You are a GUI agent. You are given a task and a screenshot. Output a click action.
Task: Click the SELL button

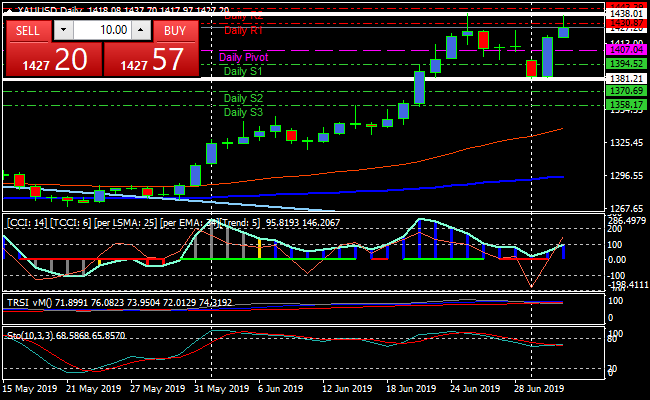tap(28, 31)
